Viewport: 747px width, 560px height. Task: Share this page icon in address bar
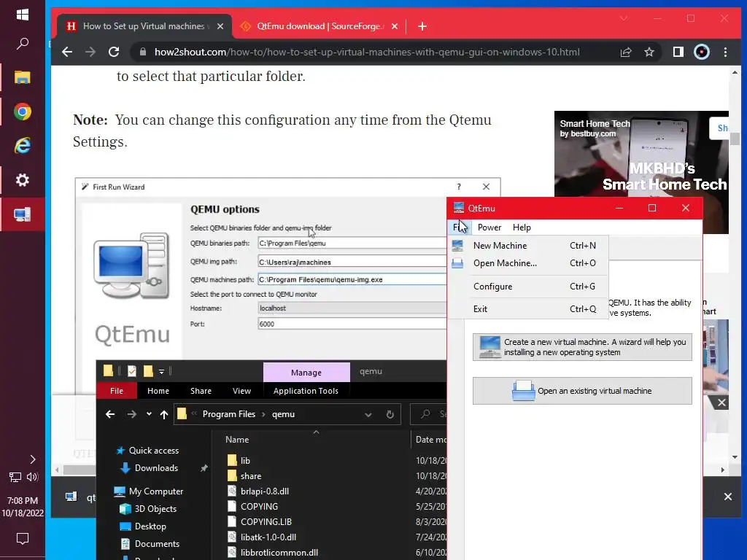click(x=625, y=52)
